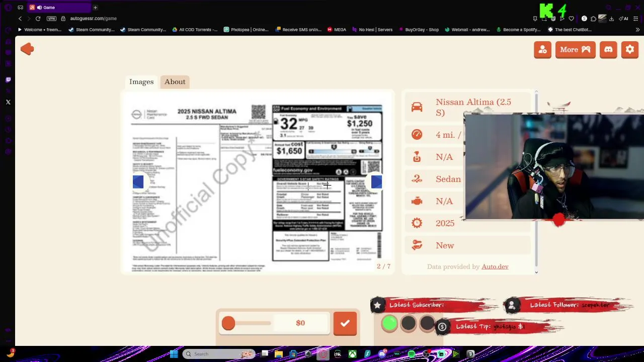Click the autoguessr.com address bar
Viewport: 644px width, 362px height.
(x=94, y=18)
